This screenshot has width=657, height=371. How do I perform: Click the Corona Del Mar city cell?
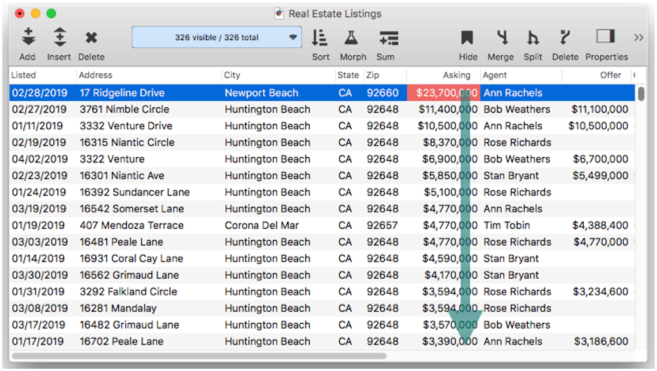(x=261, y=226)
